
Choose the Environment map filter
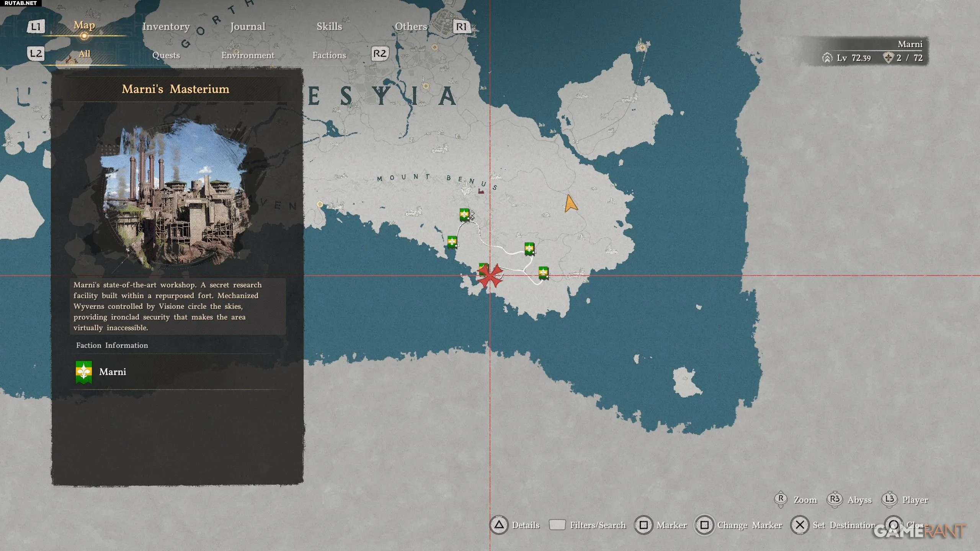247,55
